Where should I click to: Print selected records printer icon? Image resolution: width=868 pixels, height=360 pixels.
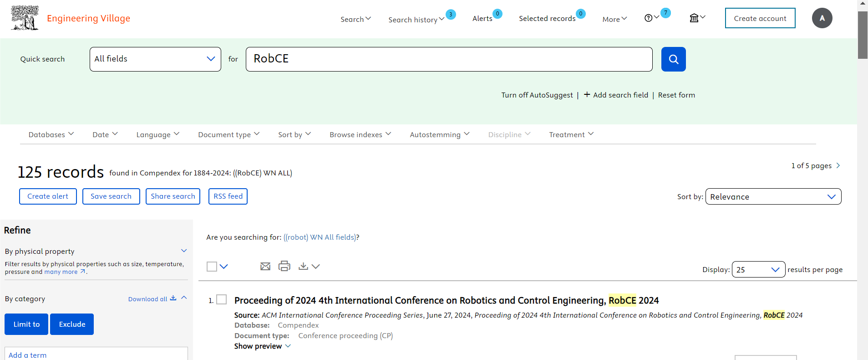(x=284, y=266)
